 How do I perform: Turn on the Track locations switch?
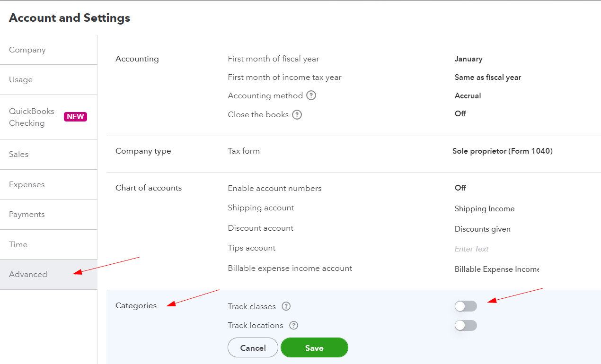(x=466, y=325)
